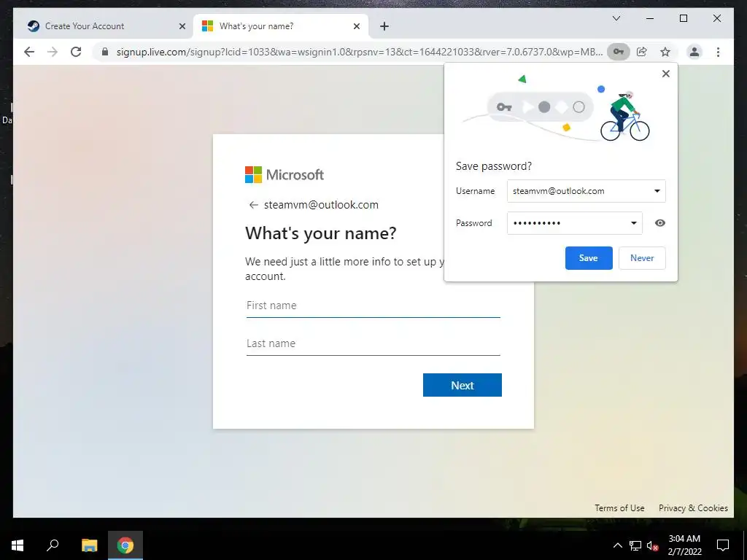
Task: Choose Never for saving password
Action: [642, 258]
